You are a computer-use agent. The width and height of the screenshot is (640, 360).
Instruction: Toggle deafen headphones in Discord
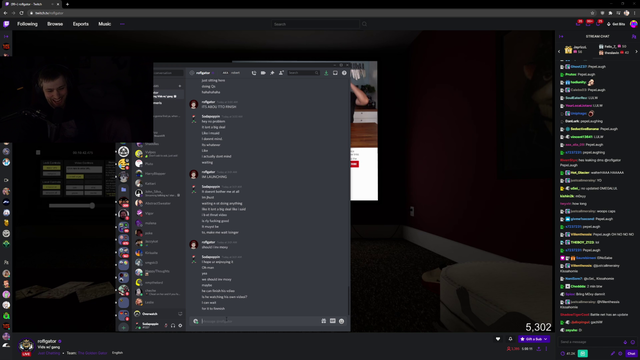[x=173, y=325]
